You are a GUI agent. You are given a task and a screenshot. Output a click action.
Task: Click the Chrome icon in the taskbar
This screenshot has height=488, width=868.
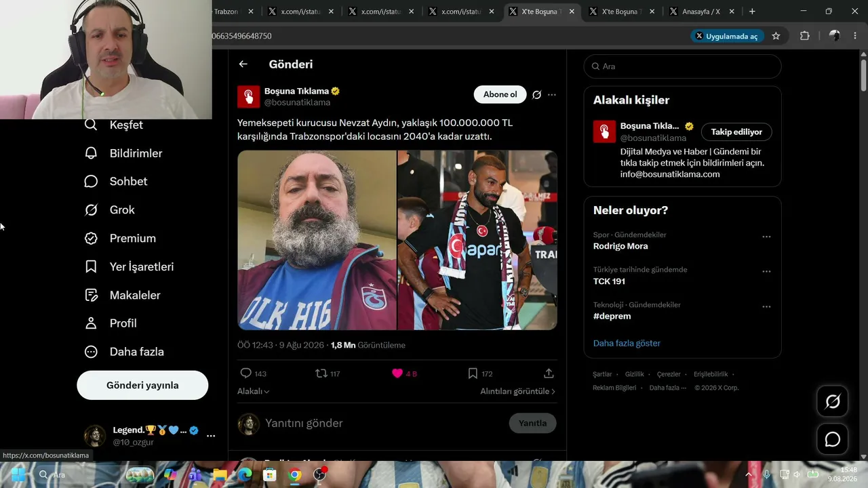[x=294, y=474]
